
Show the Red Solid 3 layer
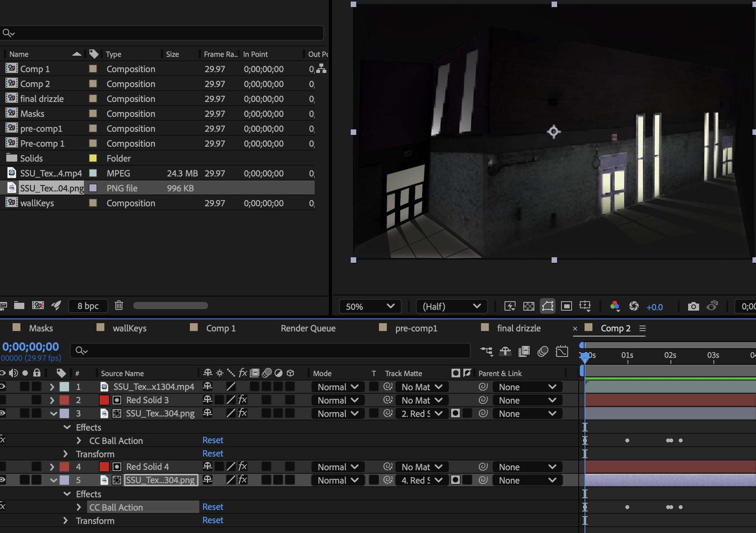(3, 400)
